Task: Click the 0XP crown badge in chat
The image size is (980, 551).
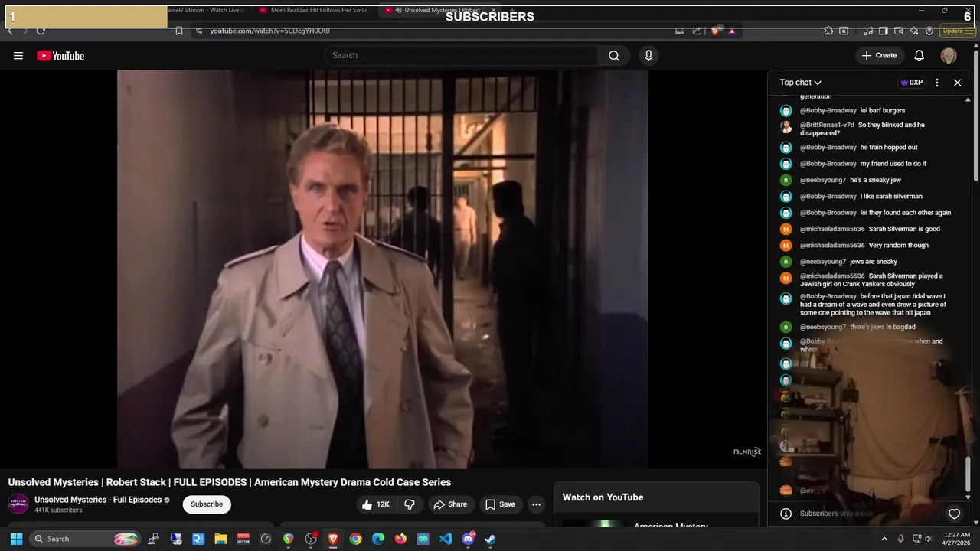Action: click(911, 83)
